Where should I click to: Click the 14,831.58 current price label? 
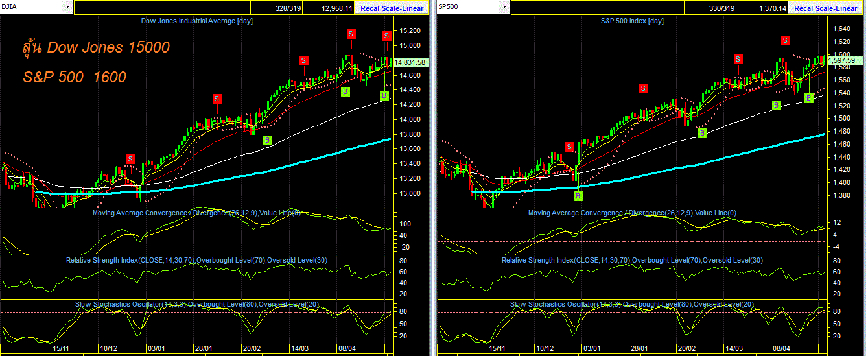(410, 62)
